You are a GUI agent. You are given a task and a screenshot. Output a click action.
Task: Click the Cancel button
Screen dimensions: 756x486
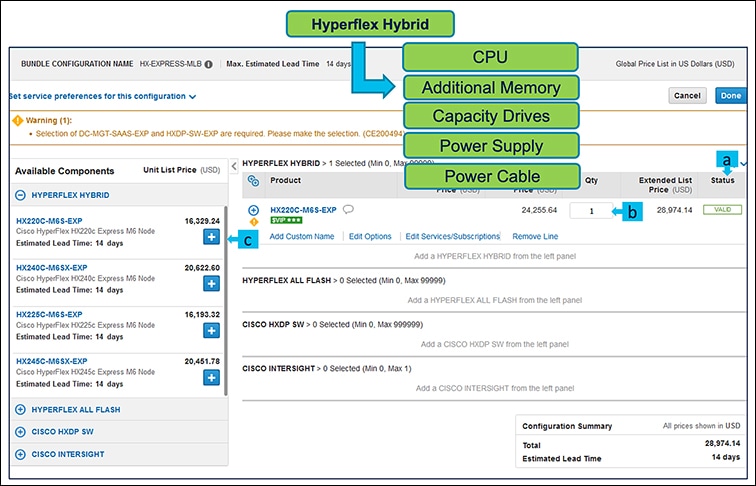687,96
